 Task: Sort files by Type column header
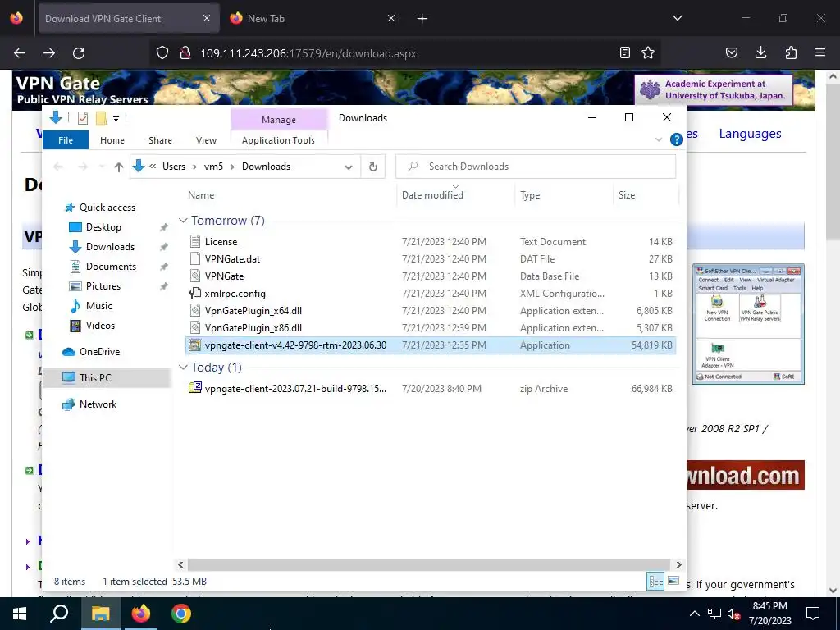[x=530, y=195]
